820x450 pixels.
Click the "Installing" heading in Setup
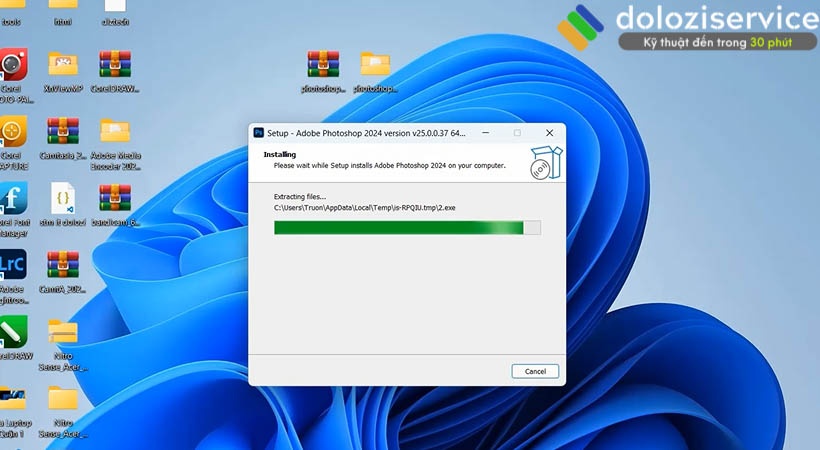[x=280, y=154]
